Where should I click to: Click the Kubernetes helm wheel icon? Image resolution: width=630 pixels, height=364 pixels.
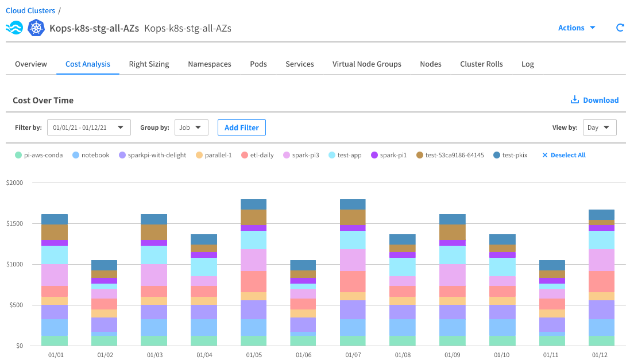(36, 28)
